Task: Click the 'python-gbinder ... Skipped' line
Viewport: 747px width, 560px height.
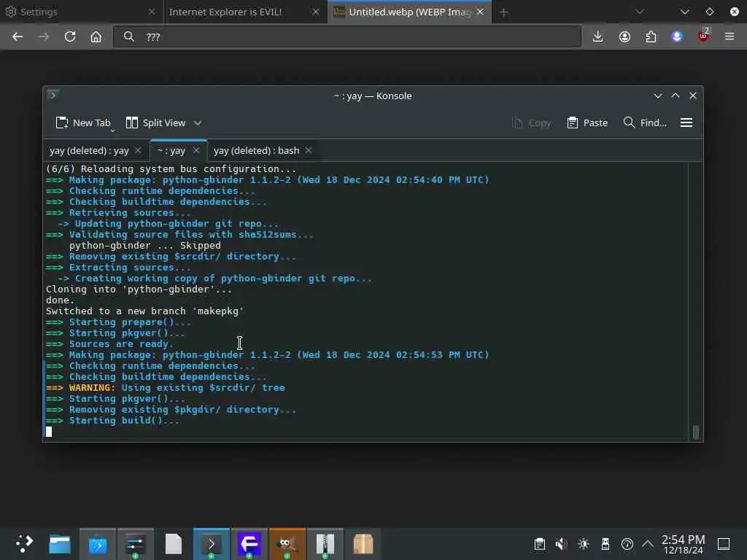Action: point(145,245)
